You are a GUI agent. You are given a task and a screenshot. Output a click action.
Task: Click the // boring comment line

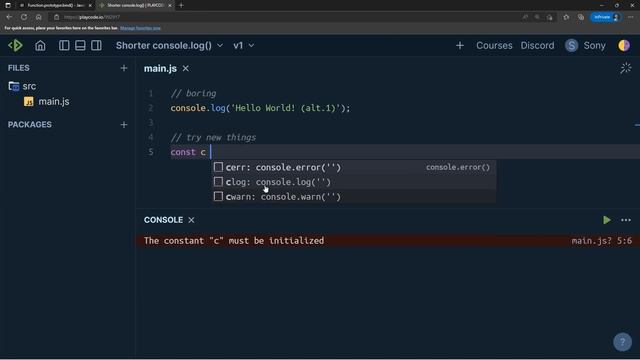tap(193, 93)
